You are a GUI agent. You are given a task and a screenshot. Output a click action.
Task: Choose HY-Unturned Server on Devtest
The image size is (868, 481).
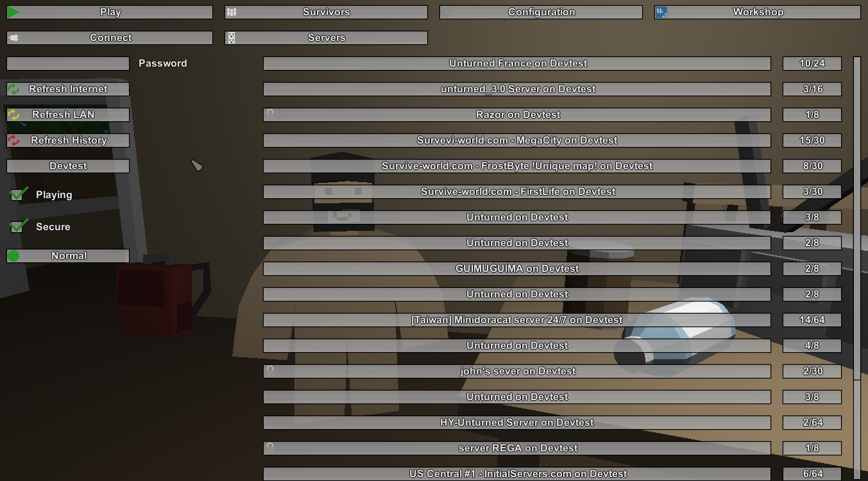(x=517, y=423)
